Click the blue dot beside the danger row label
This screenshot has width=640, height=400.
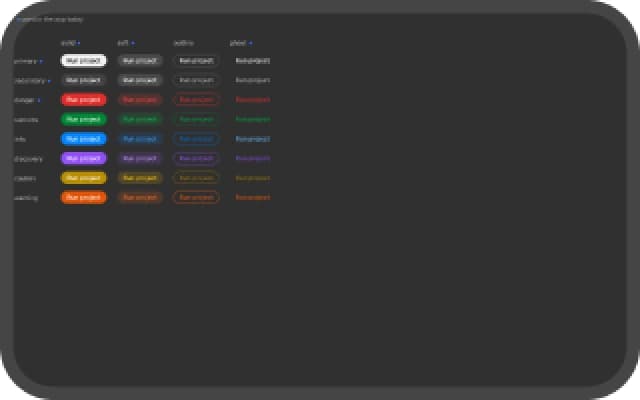tap(39, 100)
